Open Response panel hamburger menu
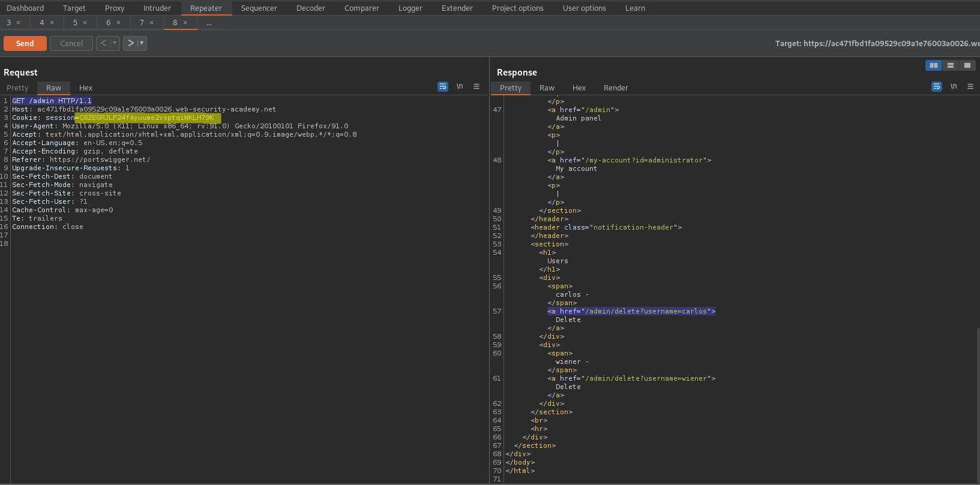The height and width of the screenshot is (485, 980). 970,86
